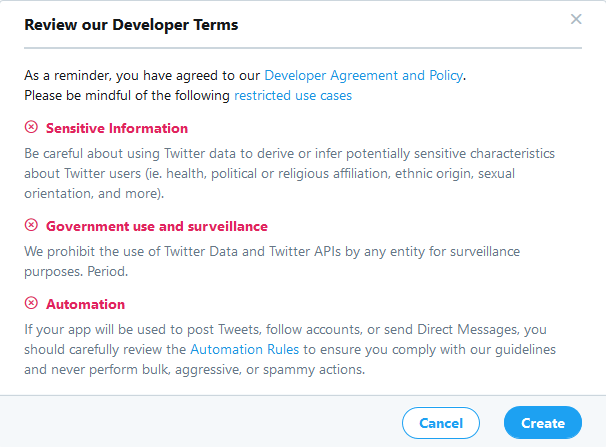Click the Review our Developer Terms title
Screen dimensions: 606x447
click(131, 24)
